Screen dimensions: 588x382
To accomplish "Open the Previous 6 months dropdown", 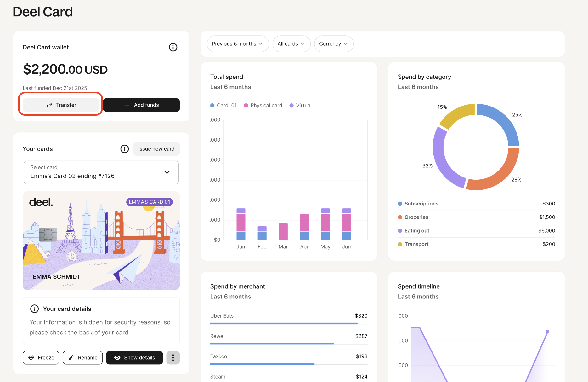I will coord(237,44).
